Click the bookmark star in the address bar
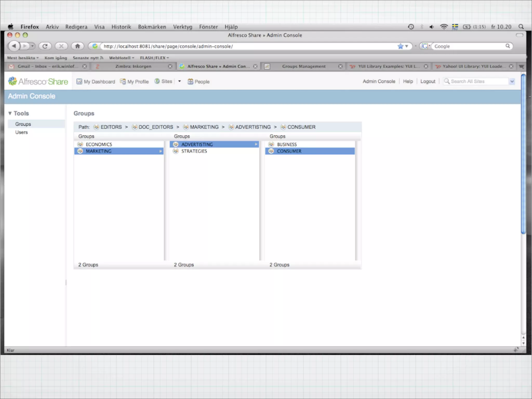Viewport: 532px width, 399px height. click(x=400, y=46)
